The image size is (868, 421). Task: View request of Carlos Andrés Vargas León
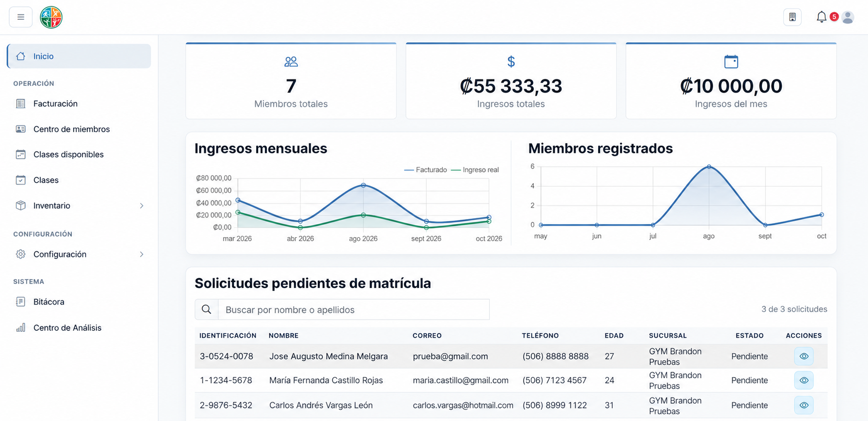804,406
